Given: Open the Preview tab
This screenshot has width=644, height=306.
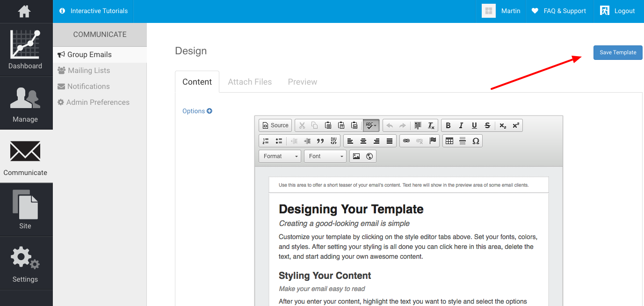Looking at the screenshot, I should click(x=302, y=82).
